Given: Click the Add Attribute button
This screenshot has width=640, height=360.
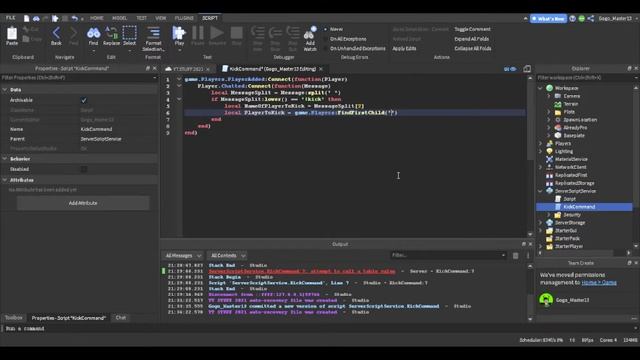Looking at the screenshot, I should 83,203.
